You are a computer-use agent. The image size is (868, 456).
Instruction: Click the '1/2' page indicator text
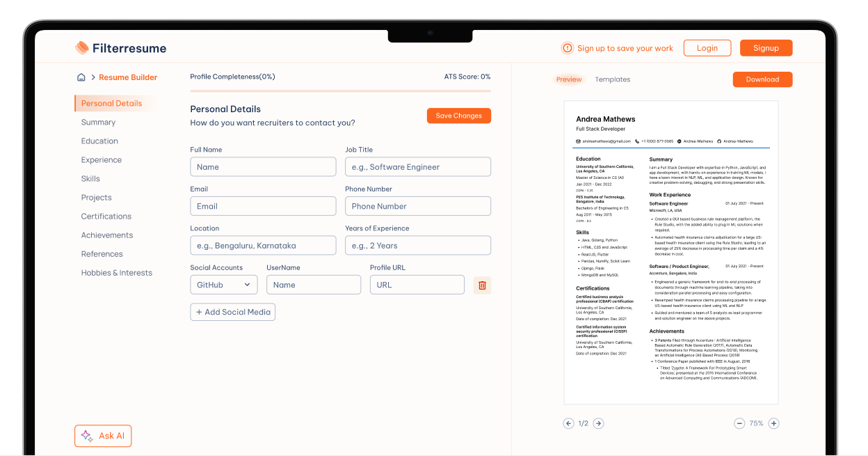tap(584, 423)
